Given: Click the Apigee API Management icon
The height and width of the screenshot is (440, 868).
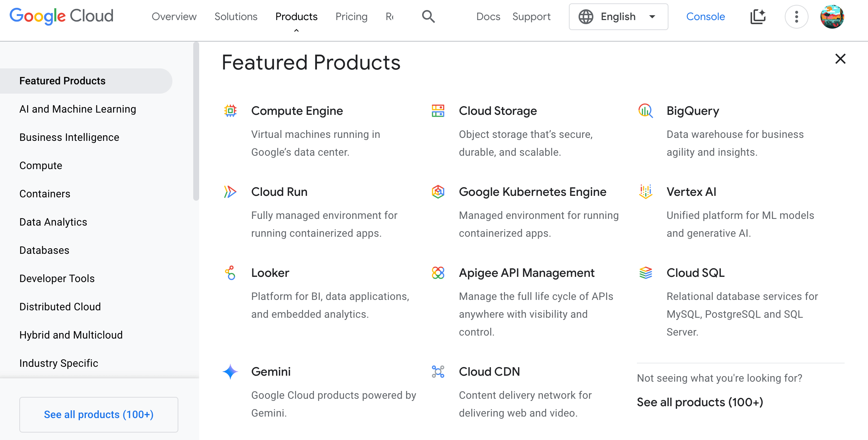Looking at the screenshot, I should click(438, 273).
